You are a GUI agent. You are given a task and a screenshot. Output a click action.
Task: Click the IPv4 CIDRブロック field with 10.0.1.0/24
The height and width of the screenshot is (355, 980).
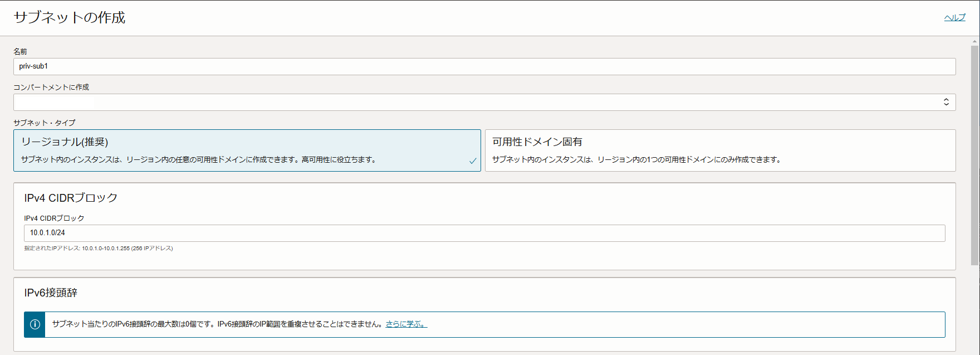484,233
